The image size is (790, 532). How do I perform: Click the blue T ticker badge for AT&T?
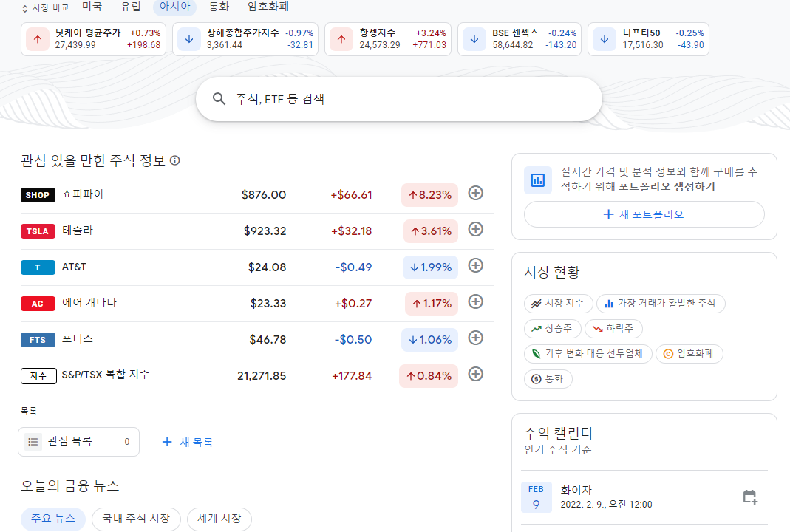[x=38, y=267]
